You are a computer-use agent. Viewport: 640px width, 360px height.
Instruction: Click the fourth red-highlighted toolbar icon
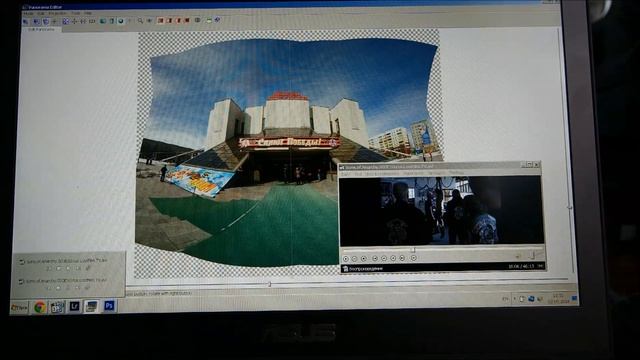point(187,20)
